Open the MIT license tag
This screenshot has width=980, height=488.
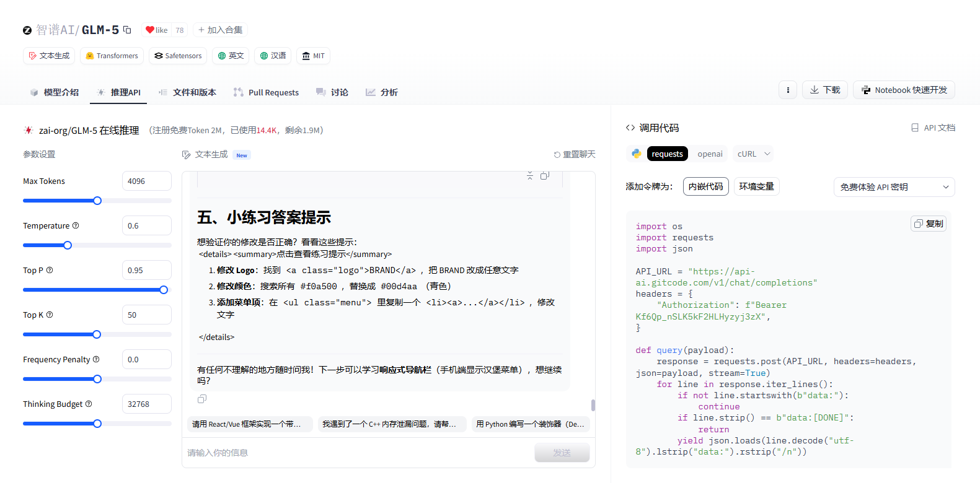click(313, 56)
